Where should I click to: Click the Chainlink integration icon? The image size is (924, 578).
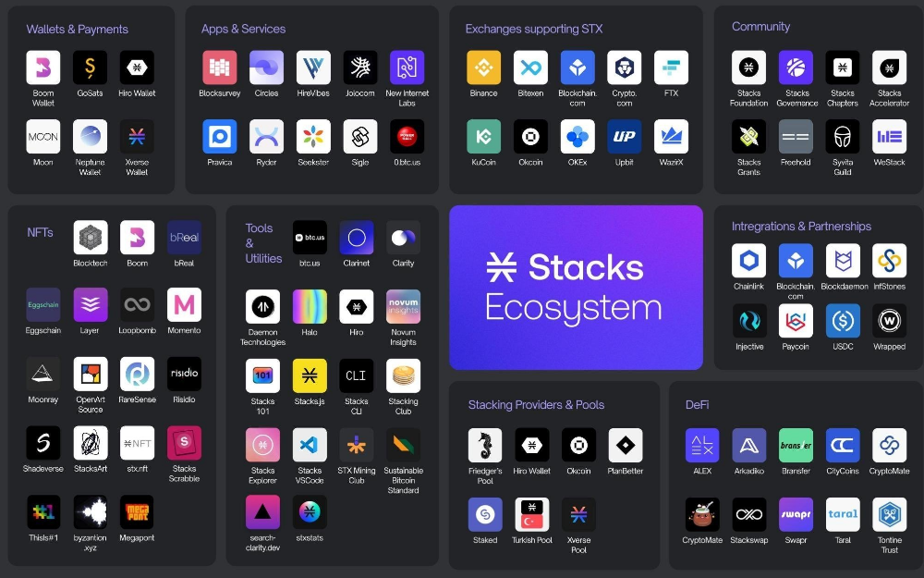[x=749, y=261]
